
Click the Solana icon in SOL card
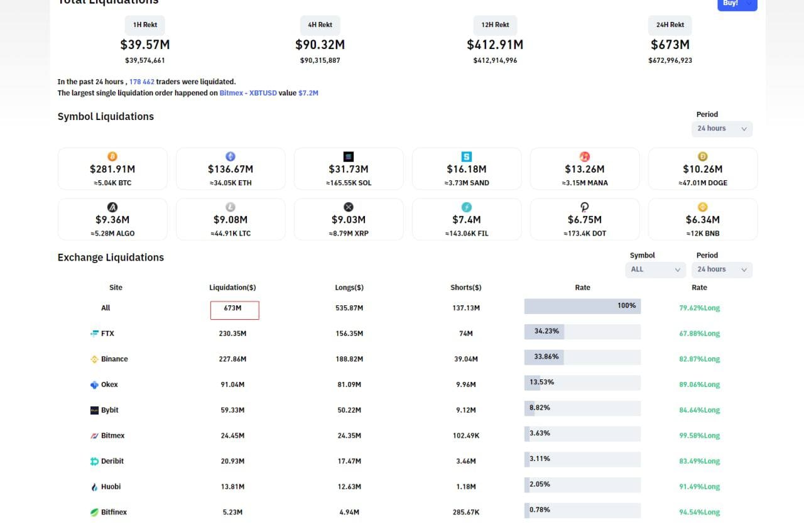(x=349, y=156)
